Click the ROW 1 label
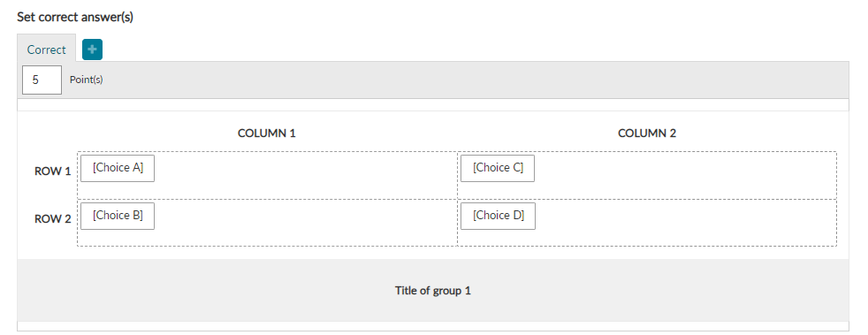The height and width of the screenshot is (335, 868). [x=52, y=171]
